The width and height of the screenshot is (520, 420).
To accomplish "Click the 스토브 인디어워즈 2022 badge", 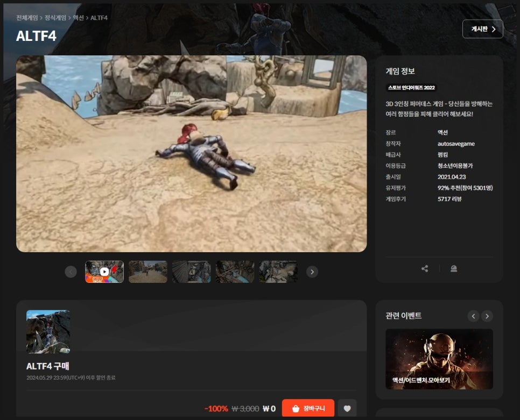I will (411, 88).
